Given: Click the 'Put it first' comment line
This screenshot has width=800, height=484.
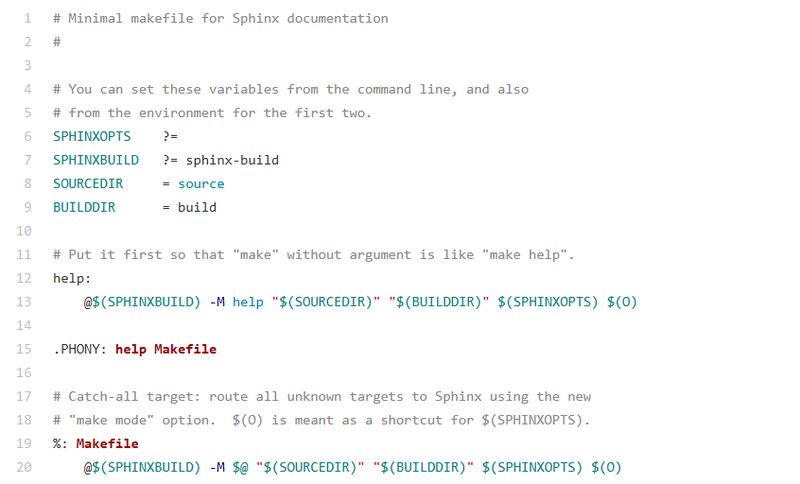Looking at the screenshot, I should 314,254.
